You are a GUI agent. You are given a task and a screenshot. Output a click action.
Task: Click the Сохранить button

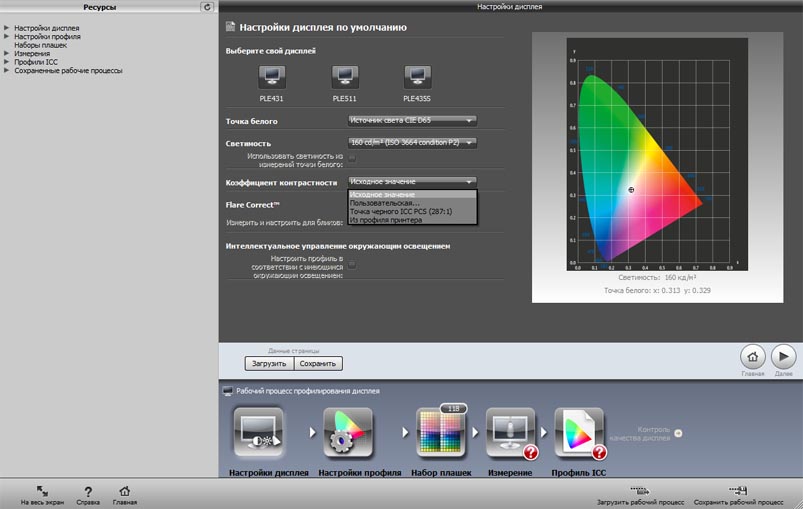tap(318, 364)
